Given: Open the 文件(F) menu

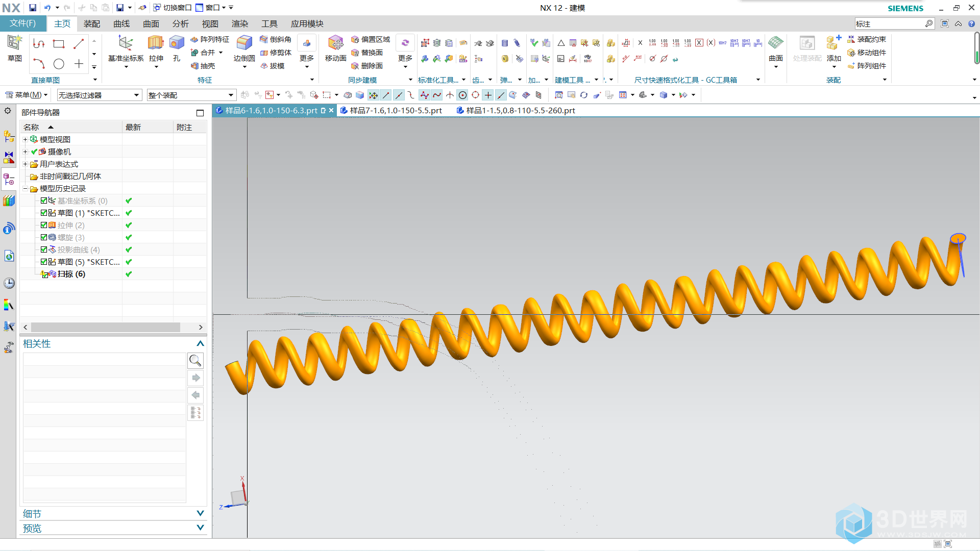Looking at the screenshot, I should pyautogui.click(x=23, y=23).
